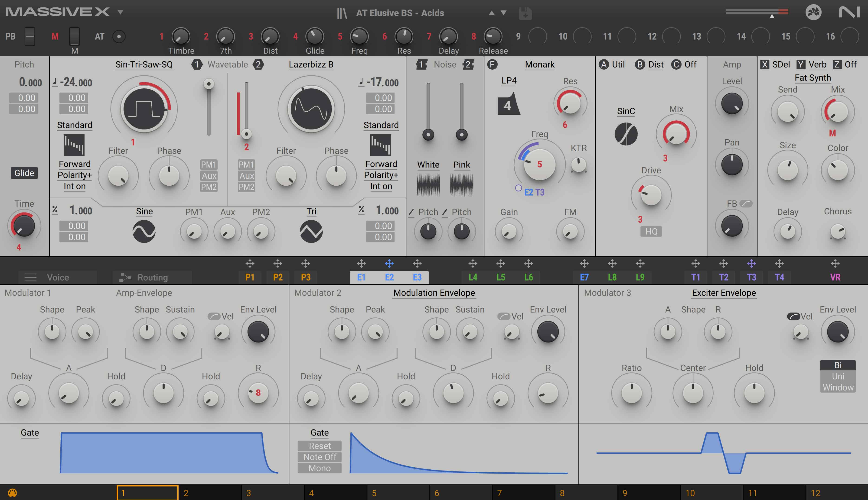Open the Monark filter type menu
Screen dimensions: 868x500
click(539, 65)
